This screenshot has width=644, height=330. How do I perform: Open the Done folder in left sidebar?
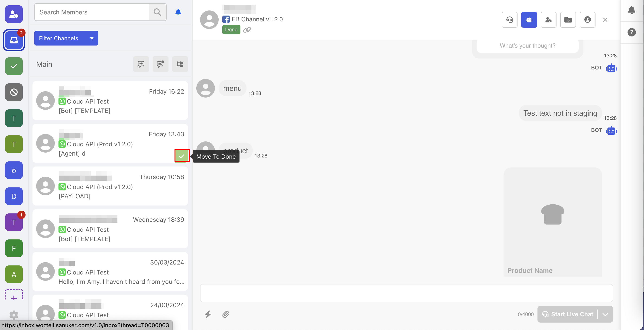click(14, 66)
